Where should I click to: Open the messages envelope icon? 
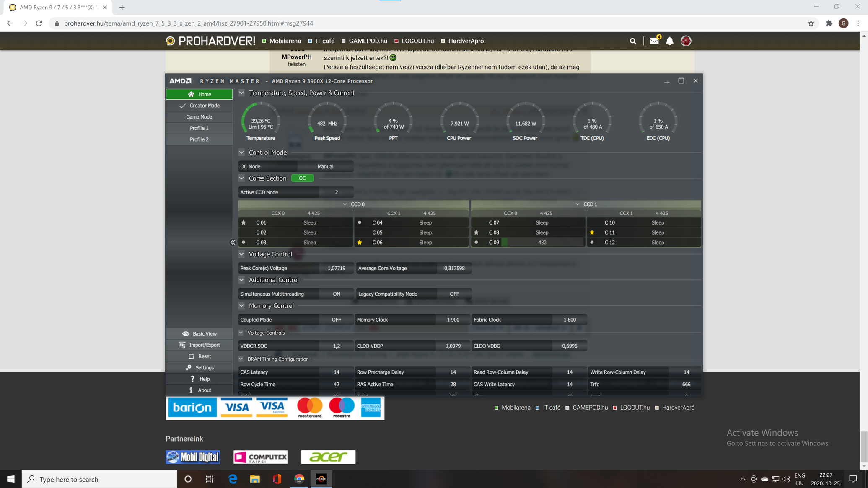point(654,41)
